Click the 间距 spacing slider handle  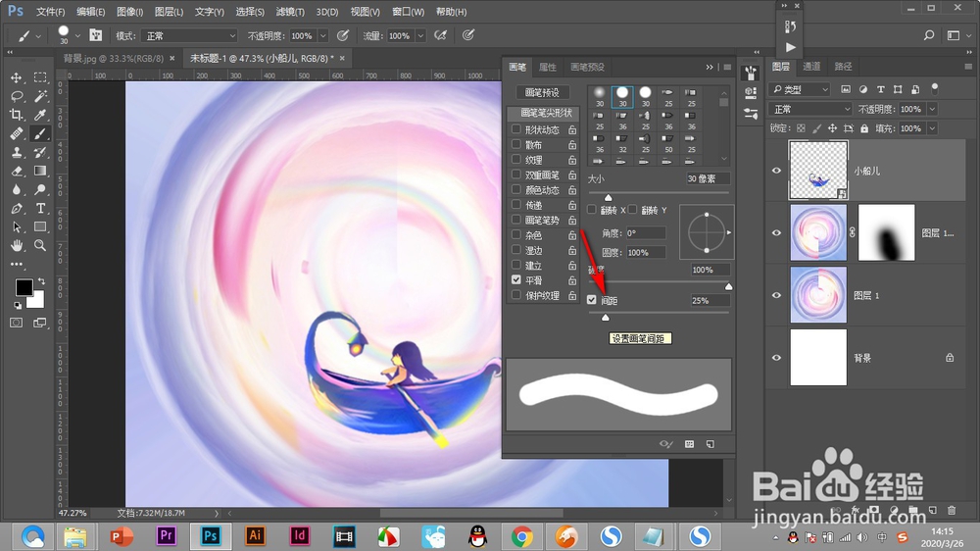coord(605,317)
